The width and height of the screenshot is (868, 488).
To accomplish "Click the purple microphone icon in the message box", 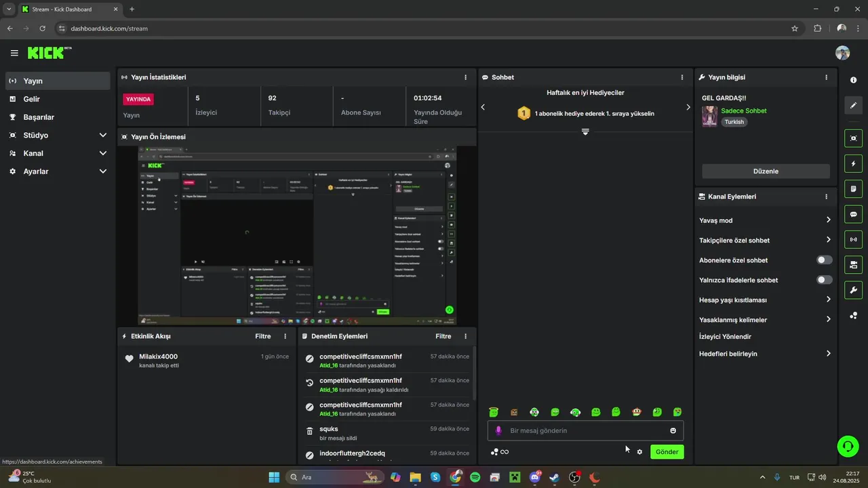I will [498, 430].
